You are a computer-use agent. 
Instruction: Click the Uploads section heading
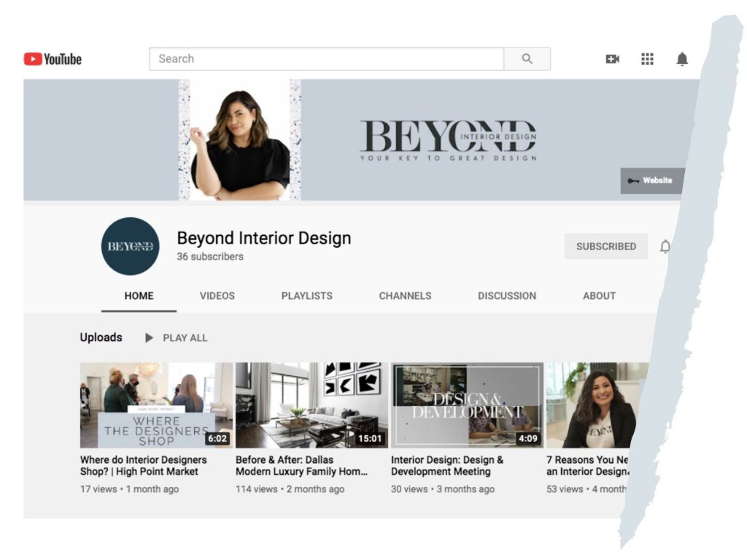point(101,337)
